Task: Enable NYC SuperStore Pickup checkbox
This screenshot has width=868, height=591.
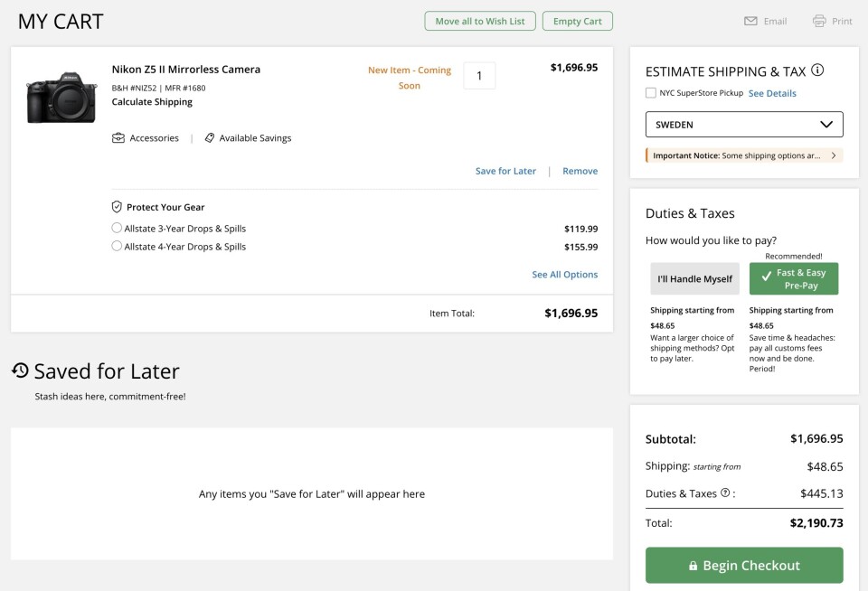Action: pos(651,93)
